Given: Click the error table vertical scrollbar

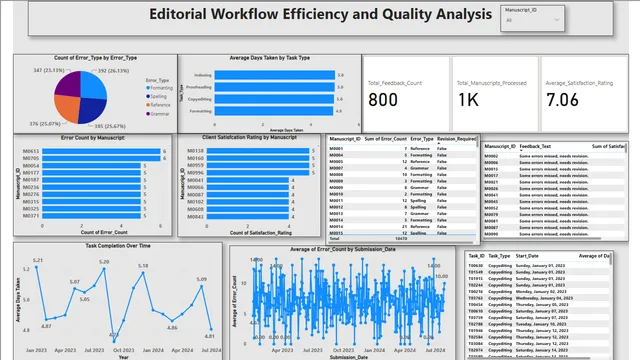Looking at the screenshot, I should pyautogui.click(x=477, y=142).
